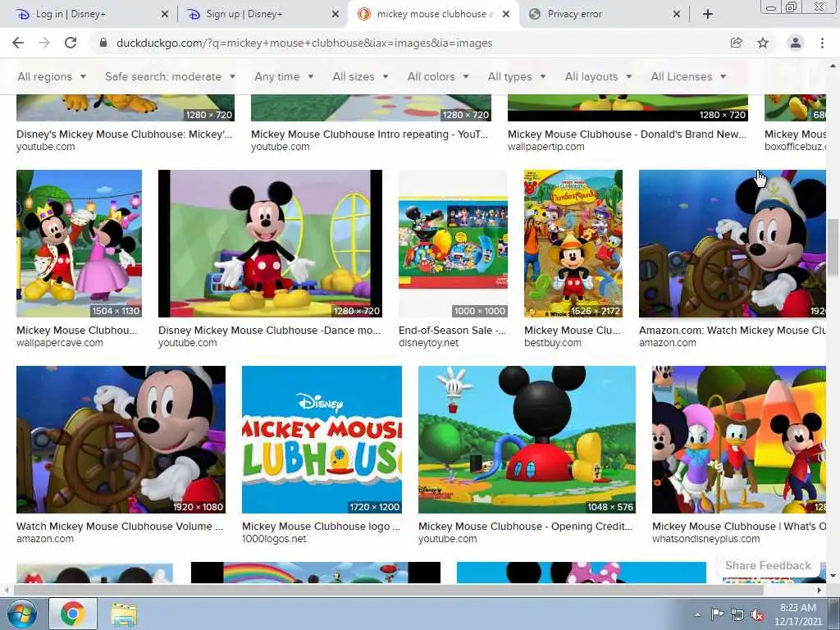Click the vertical scrollbar thumb
Screen dimensions: 840x630
833,246
